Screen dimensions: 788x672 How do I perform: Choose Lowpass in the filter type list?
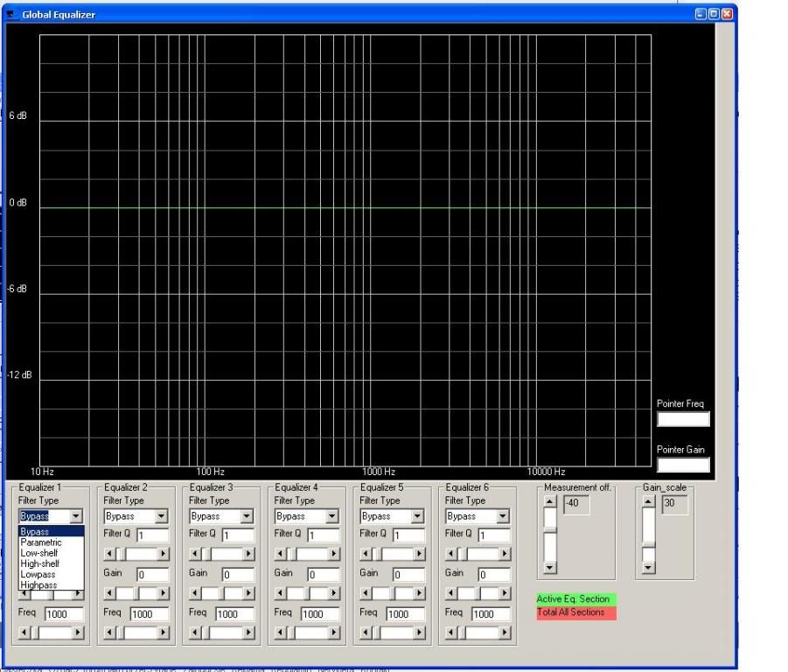click(52, 575)
